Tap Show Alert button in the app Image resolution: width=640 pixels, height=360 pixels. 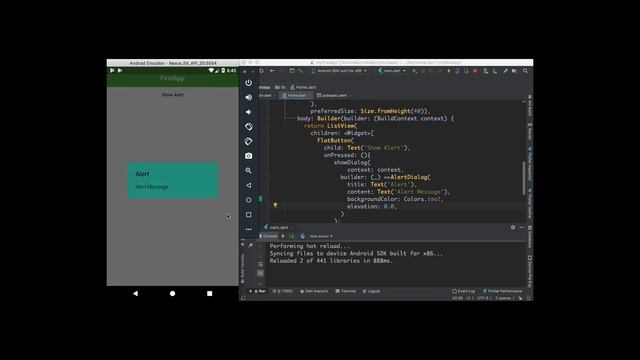tap(173, 95)
